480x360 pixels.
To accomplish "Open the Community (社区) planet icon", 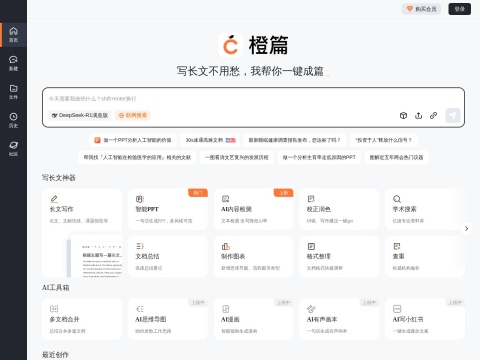I will 13,145.
